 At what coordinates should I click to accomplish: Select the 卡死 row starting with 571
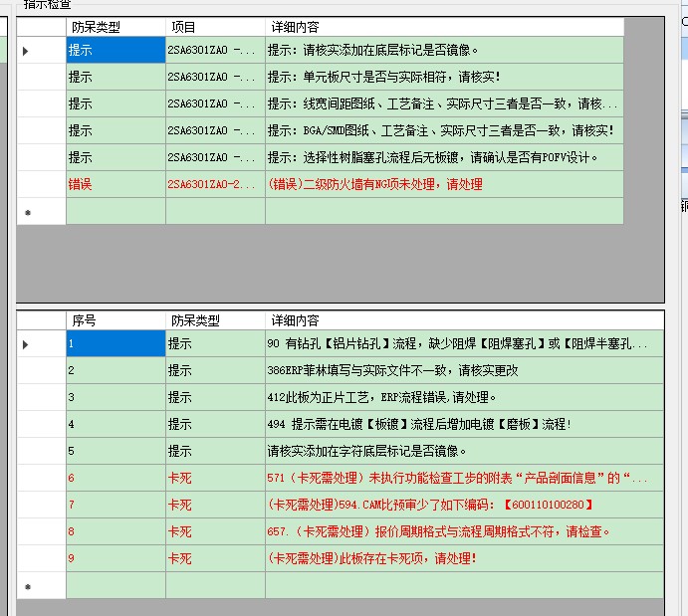[x=464, y=478]
